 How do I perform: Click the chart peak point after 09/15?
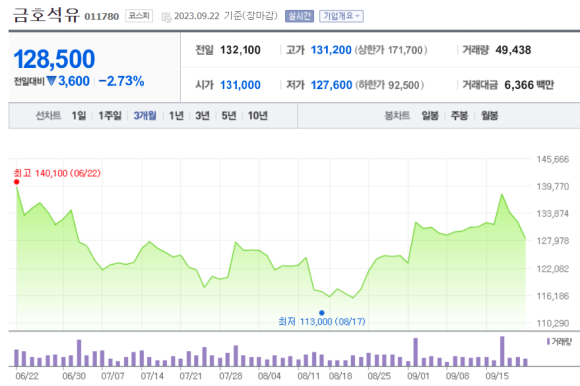coord(502,194)
